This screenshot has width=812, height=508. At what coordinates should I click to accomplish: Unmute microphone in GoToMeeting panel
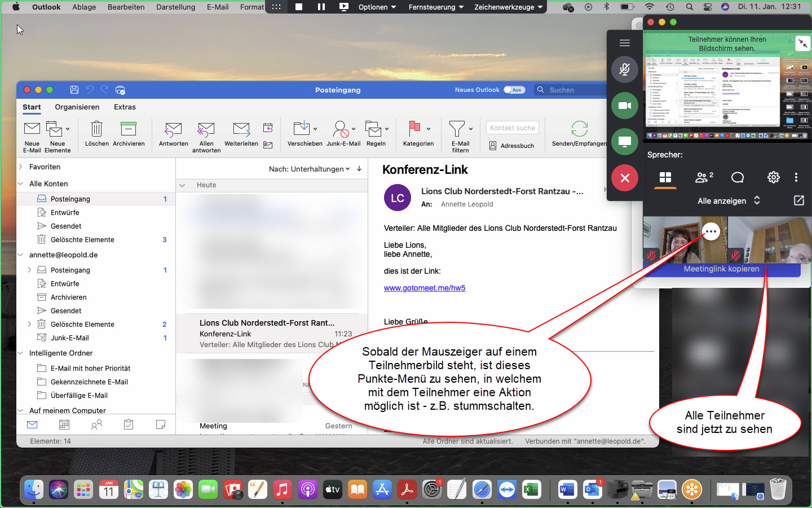(x=625, y=69)
